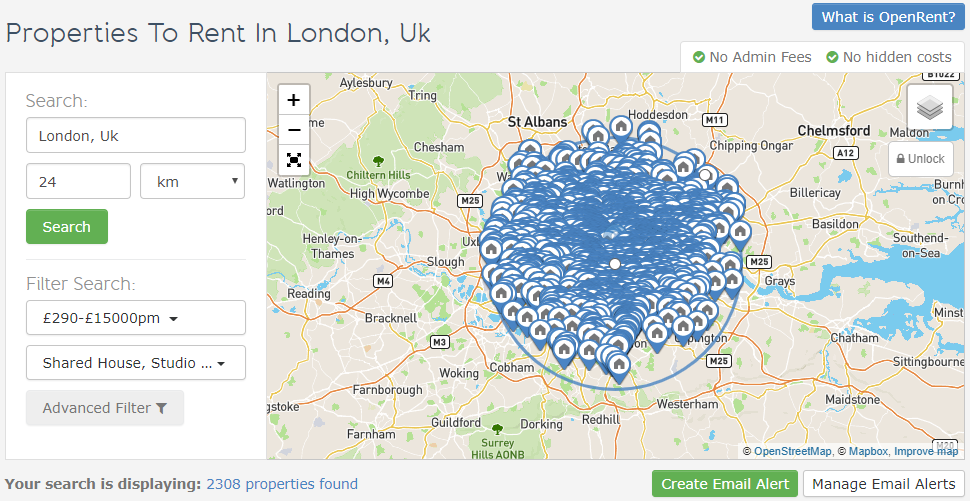
Task: Expand the £290-£15000pm price range dropdown
Action: 136,318
